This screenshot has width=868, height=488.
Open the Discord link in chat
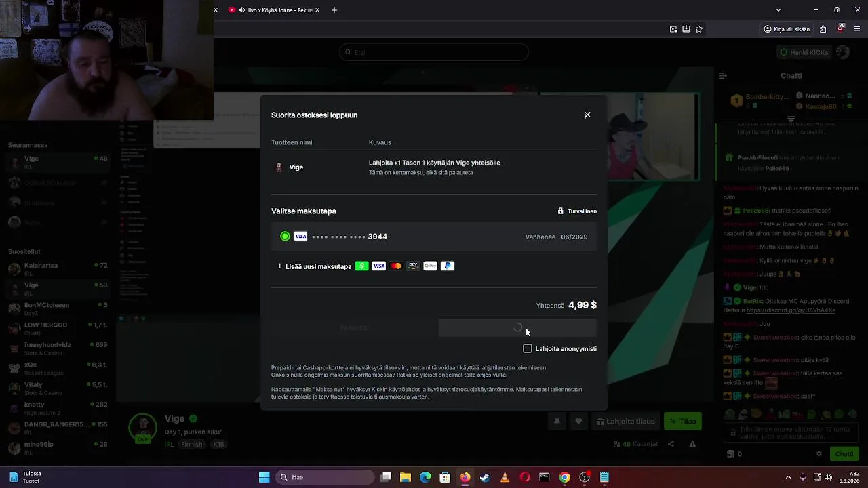coord(791,310)
